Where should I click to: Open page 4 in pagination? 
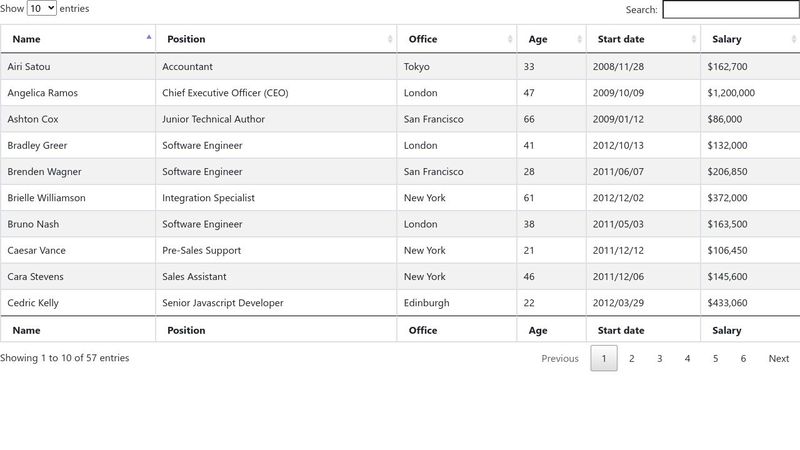(x=687, y=358)
